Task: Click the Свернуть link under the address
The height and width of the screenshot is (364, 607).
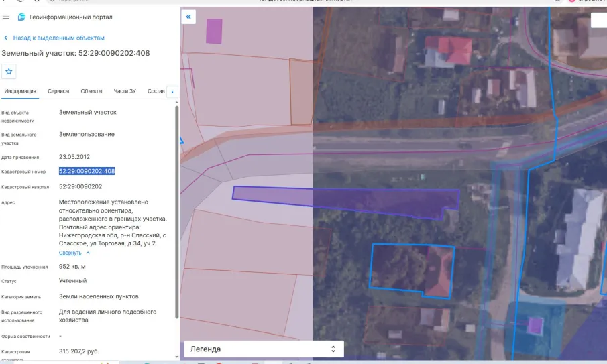Action: click(x=70, y=253)
